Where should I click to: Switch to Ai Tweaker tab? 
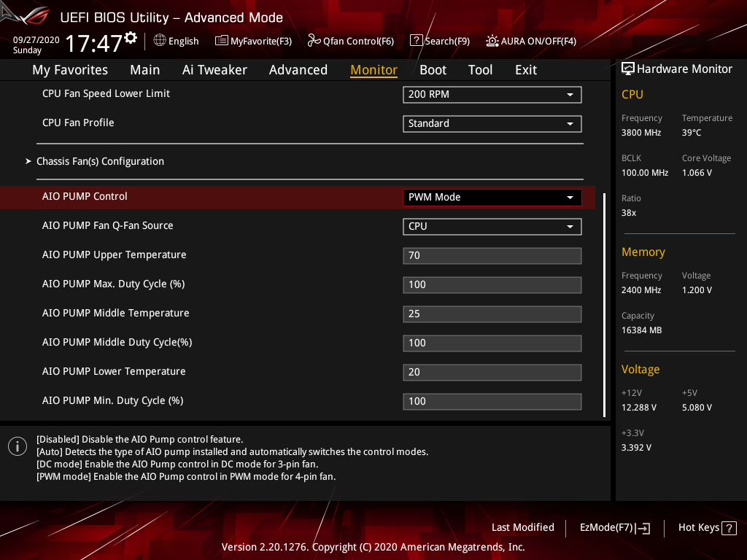(214, 70)
